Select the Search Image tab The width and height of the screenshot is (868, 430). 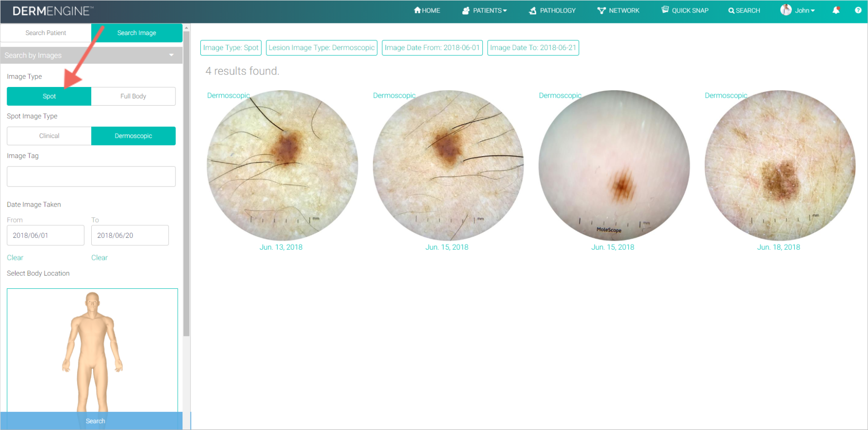[136, 33]
